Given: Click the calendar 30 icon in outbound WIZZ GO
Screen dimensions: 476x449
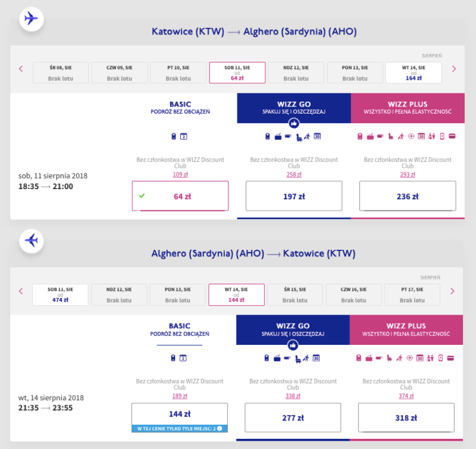Looking at the screenshot, I should tap(317, 136).
